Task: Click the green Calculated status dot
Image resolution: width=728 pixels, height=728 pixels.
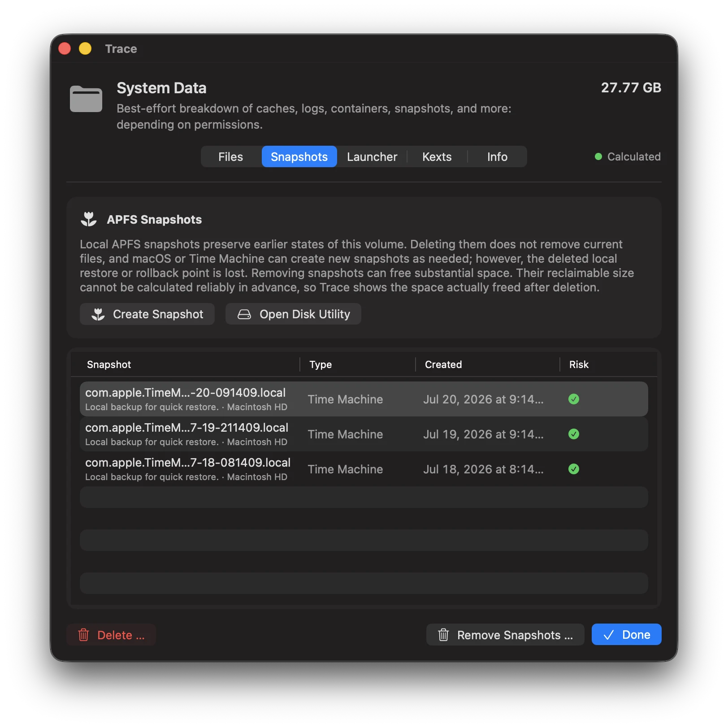Action: [x=598, y=156]
